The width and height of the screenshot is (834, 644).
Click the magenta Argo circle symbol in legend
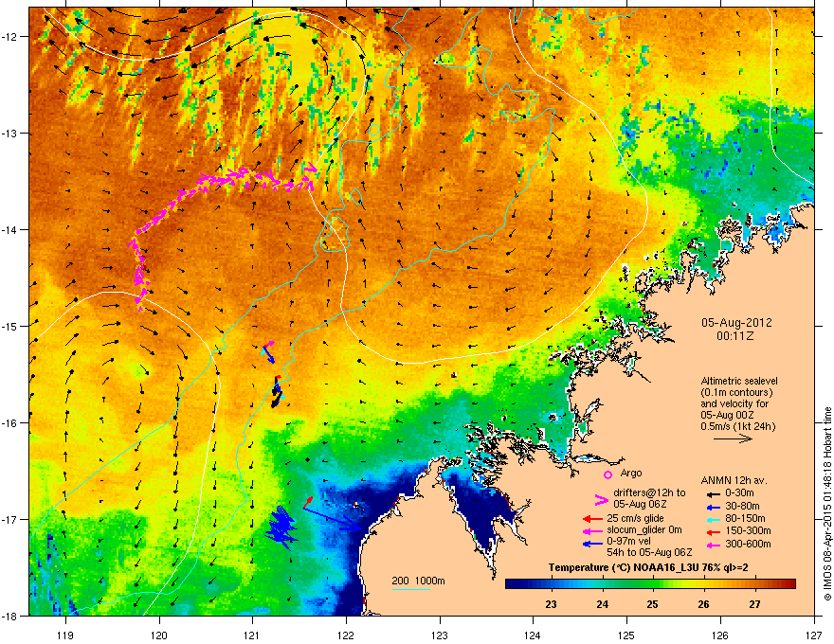pyautogui.click(x=607, y=474)
